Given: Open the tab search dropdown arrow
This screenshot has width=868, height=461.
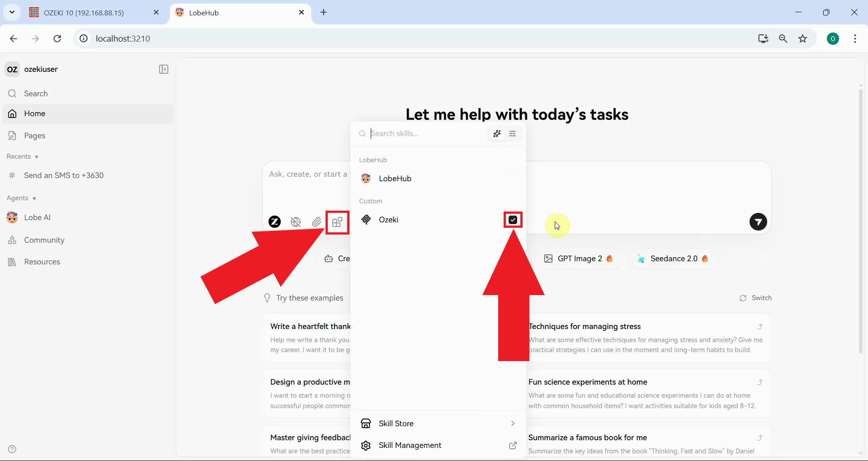Looking at the screenshot, I should (x=12, y=12).
